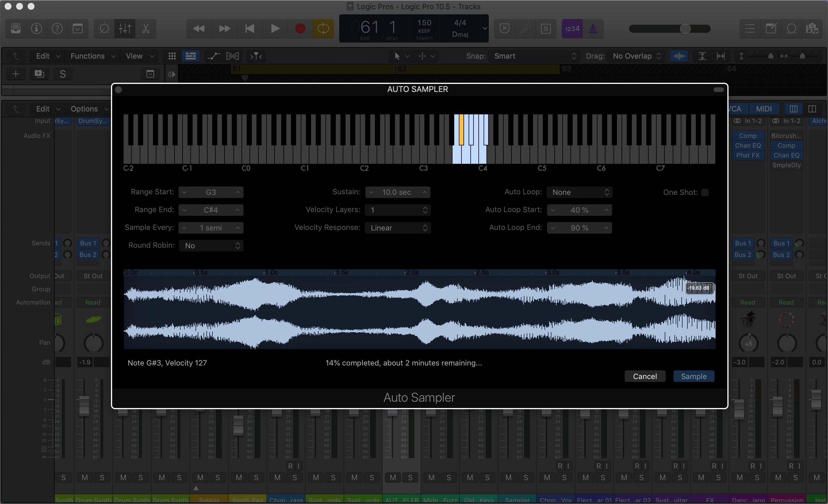The image size is (828, 504).
Task: Open the Library icon
Action: pos(16,28)
